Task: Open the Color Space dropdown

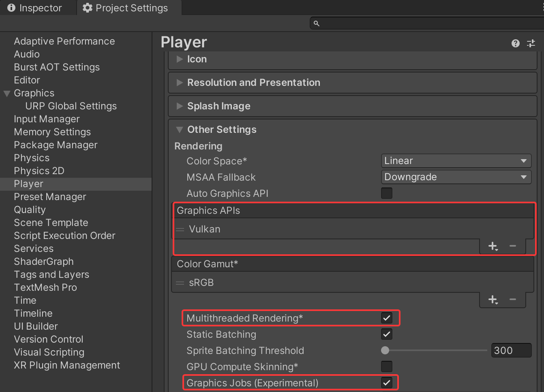Action: (x=456, y=161)
